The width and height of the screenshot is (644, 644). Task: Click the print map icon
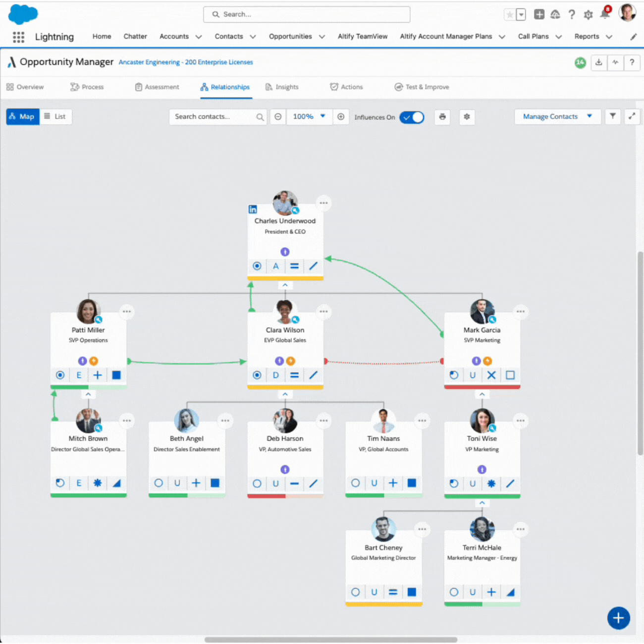[x=442, y=117]
